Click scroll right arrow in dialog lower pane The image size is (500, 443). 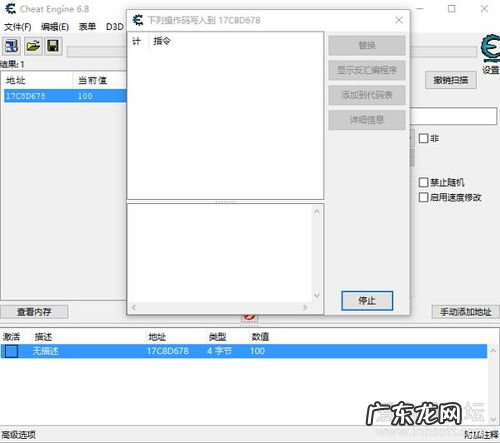point(305,307)
